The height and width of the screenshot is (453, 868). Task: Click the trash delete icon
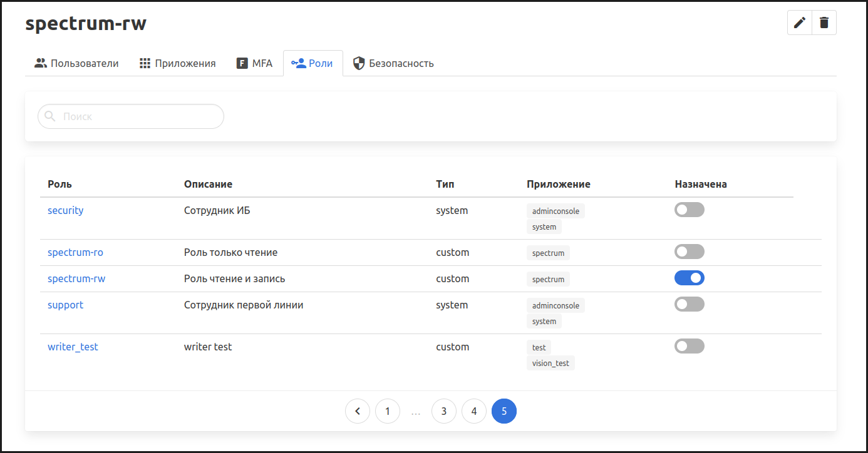point(824,23)
